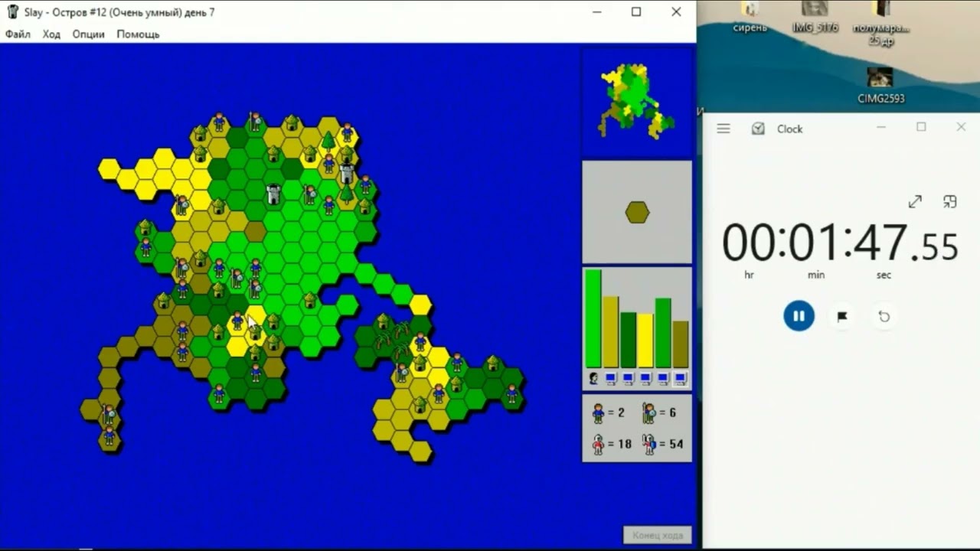
Task: Click the olive hex in the preview panel
Action: point(637,212)
